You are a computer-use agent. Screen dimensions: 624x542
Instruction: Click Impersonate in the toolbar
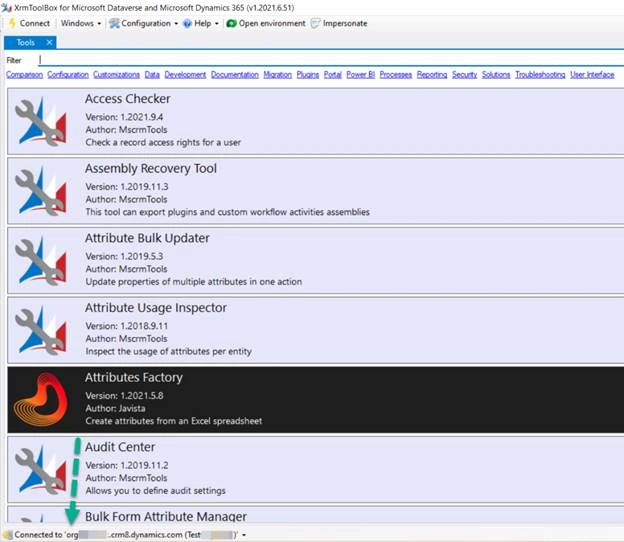[x=339, y=23]
